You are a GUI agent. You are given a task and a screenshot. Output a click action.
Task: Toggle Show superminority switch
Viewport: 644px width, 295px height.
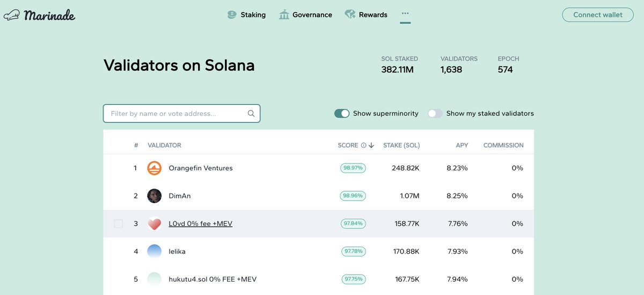point(342,113)
